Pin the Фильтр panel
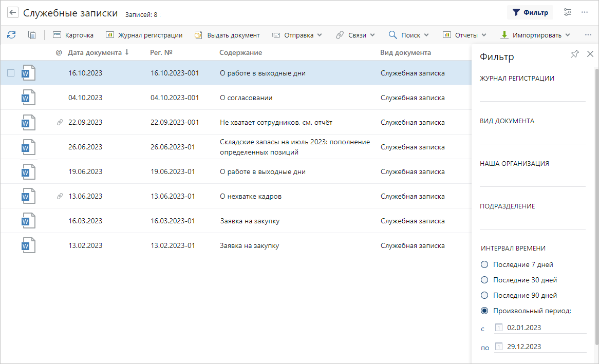Viewport: 599px width, 364px height. [575, 54]
